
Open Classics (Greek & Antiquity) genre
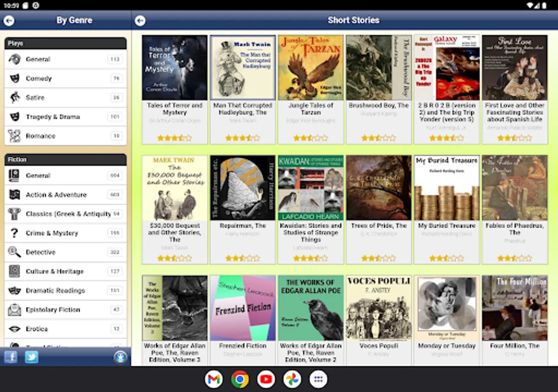coord(65,214)
